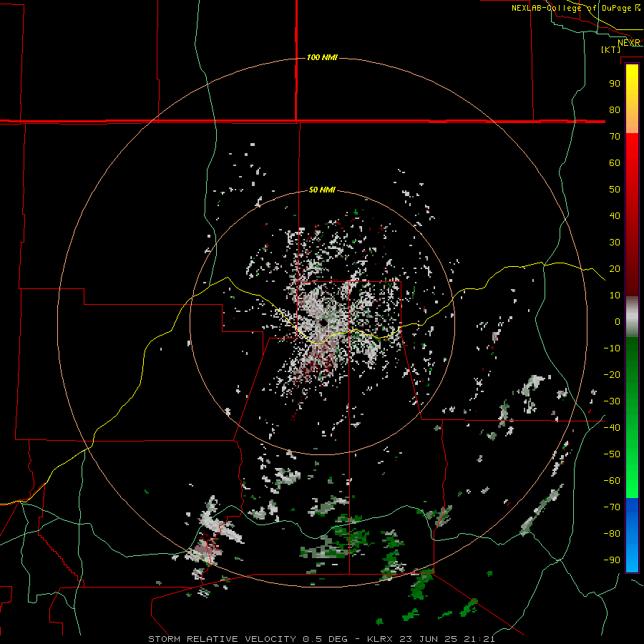Image resolution: width=644 pixels, height=644 pixels.
Task: Click the -20 value on the velocity scale
Action: tap(612, 375)
